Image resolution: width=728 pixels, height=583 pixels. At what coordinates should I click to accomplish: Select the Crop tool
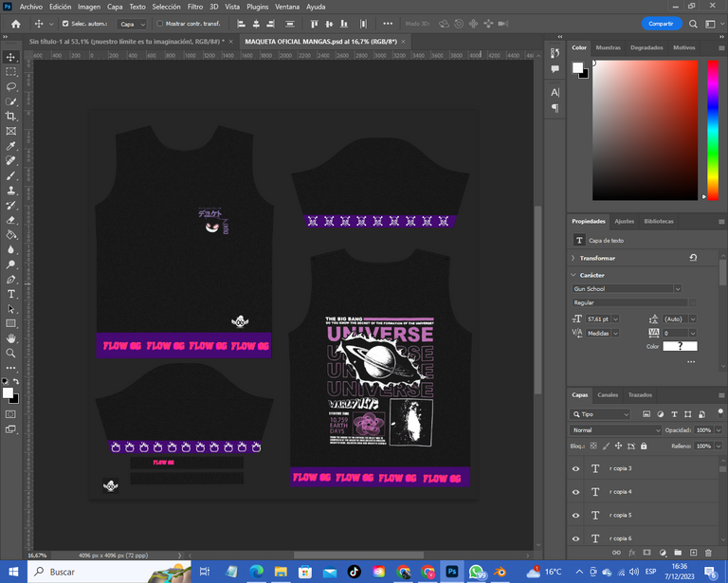pyautogui.click(x=11, y=116)
